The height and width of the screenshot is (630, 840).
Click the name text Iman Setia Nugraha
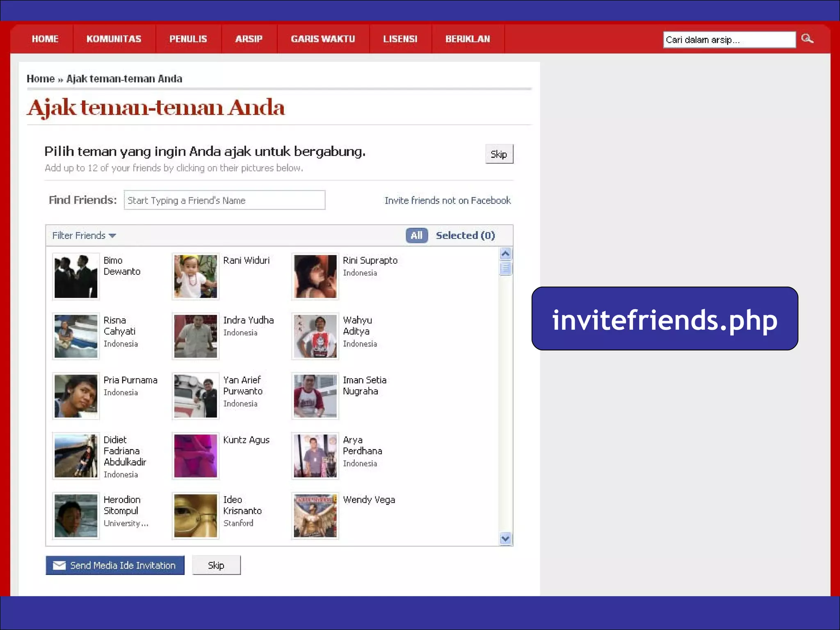coord(364,386)
